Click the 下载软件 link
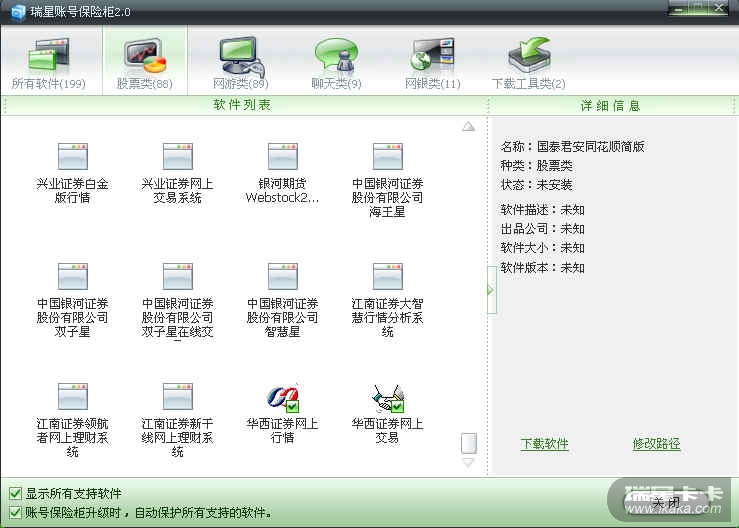Screen dimensions: 739x528 (x=544, y=443)
